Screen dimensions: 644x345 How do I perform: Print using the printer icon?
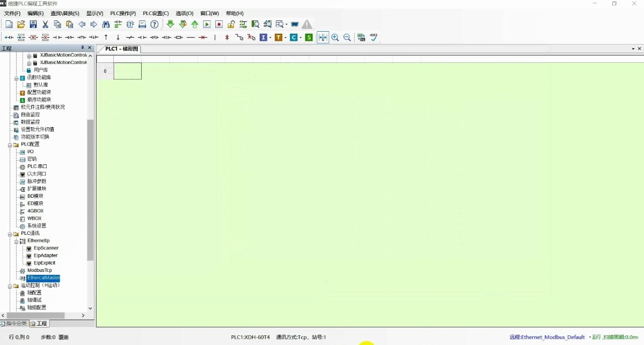(142, 24)
